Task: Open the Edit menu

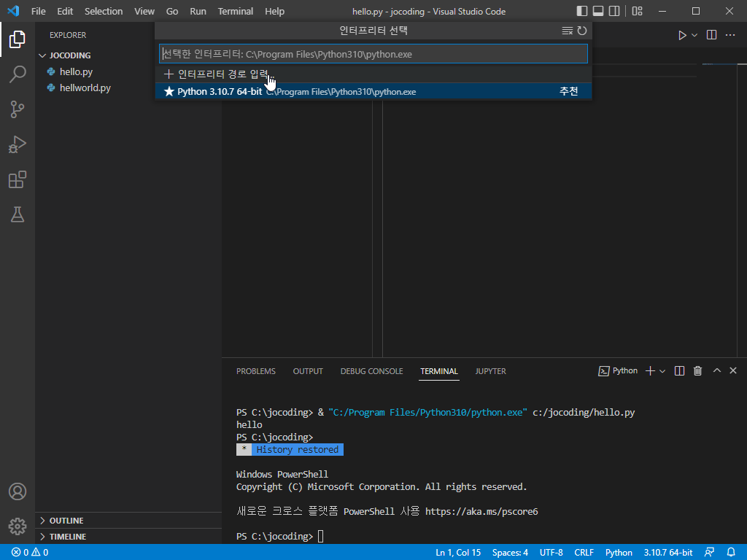Action: 65,11
